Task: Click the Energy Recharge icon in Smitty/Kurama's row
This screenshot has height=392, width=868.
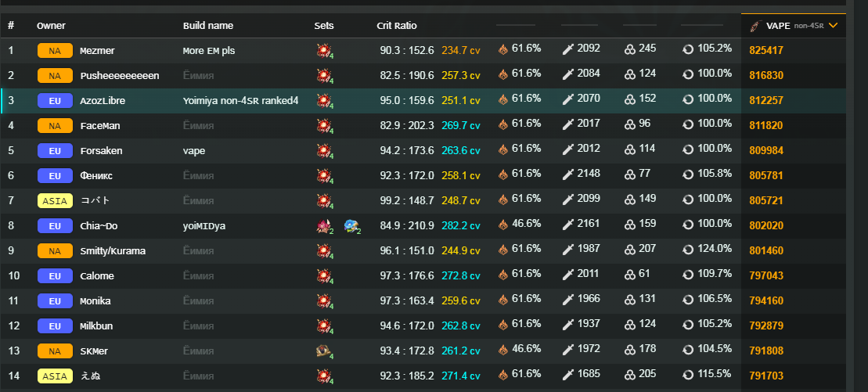Action: (x=688, y=250)
